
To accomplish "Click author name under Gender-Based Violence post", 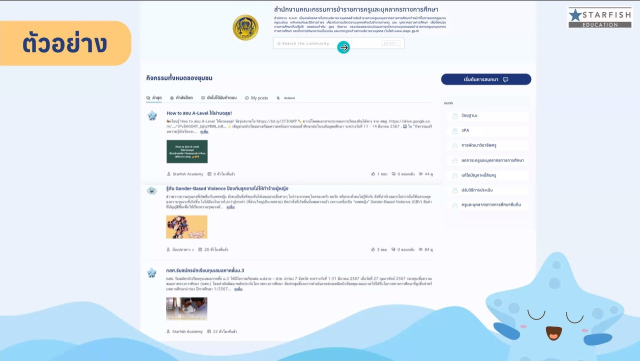I will [183, 249].
